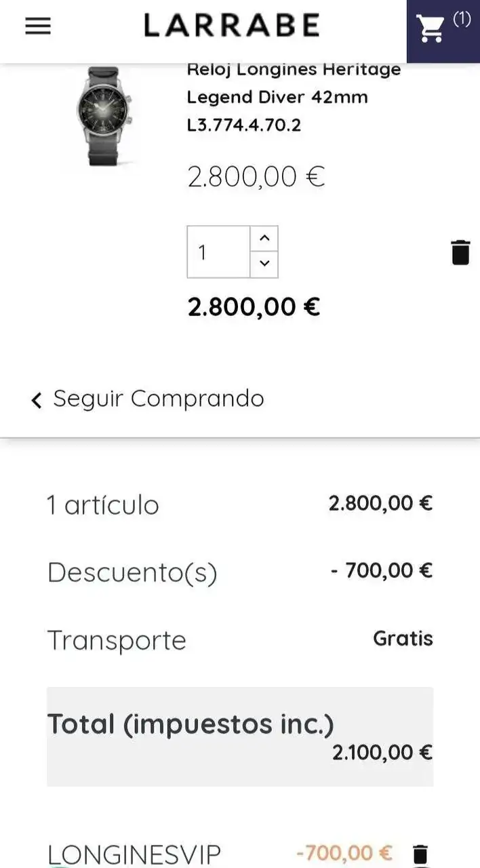Tap the orange -700,00 € voucher amount
This screenshot has width=480, height=868.
pos(344,853)
